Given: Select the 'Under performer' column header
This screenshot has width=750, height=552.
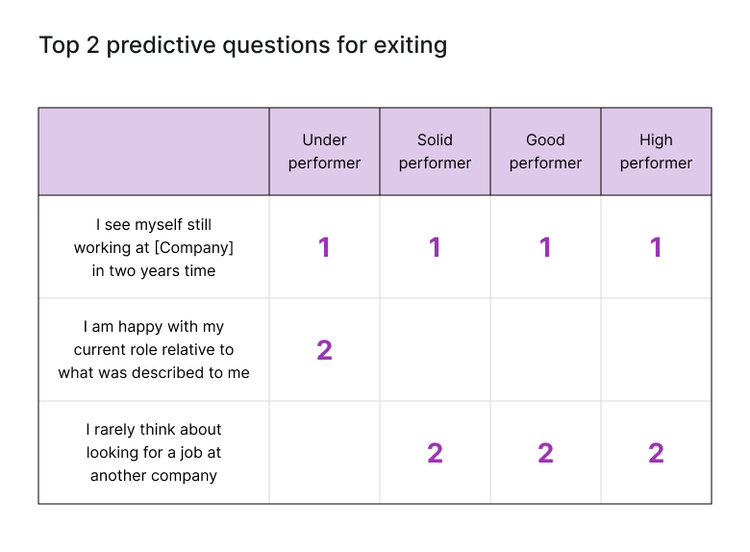Looking at the screenshot, I should [324, 152].
